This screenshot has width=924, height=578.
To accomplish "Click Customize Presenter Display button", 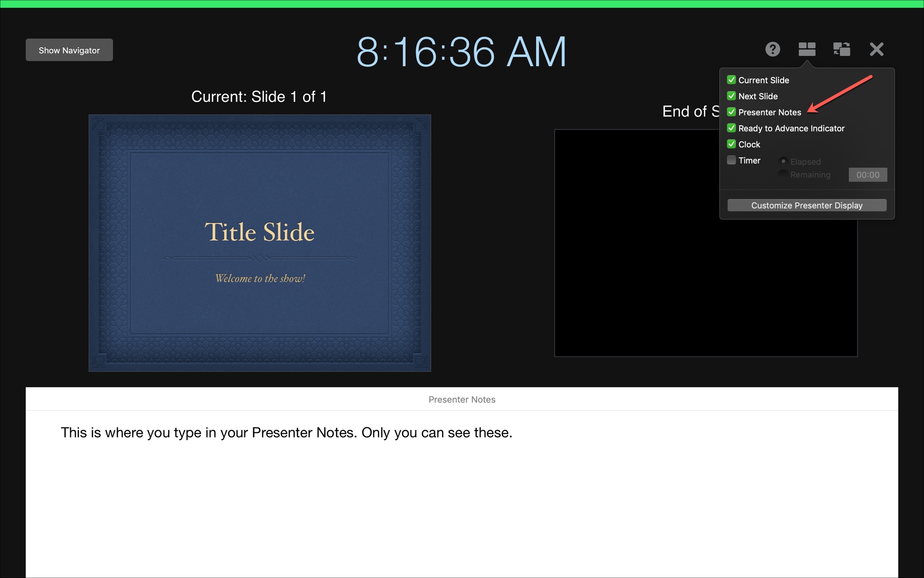I will (x=807, y=204).
